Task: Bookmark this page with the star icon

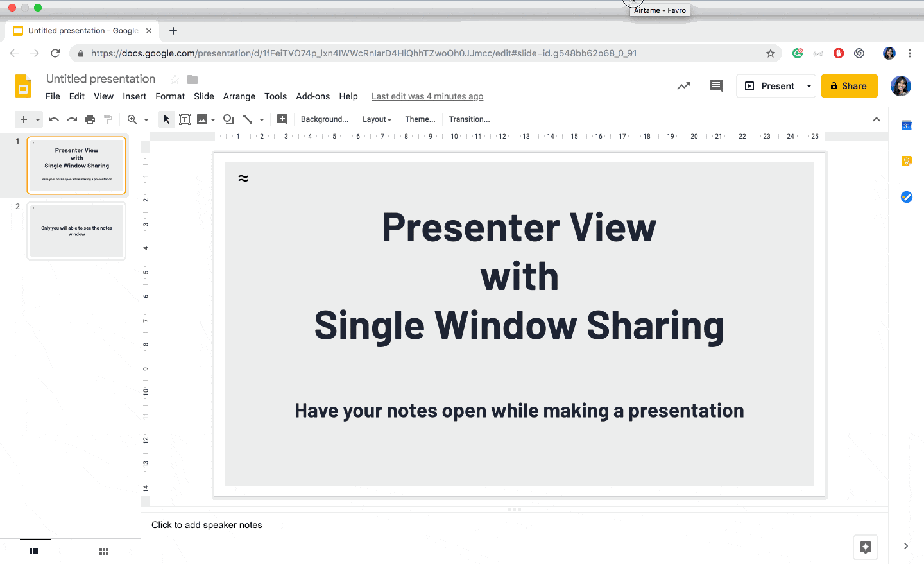Action: click(771, 53)
